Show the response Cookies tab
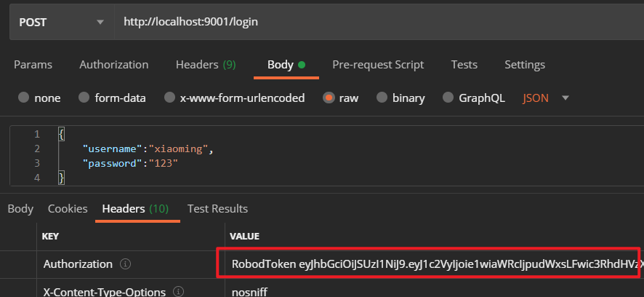The width and height of the screenshot is (644, 297). [x=68, y=209]
